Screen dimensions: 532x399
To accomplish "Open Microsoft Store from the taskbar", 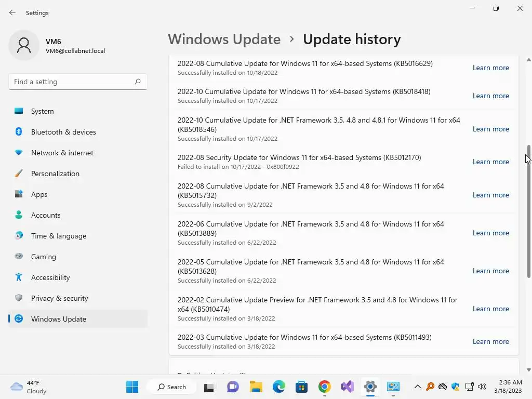I will click(301, 387).
